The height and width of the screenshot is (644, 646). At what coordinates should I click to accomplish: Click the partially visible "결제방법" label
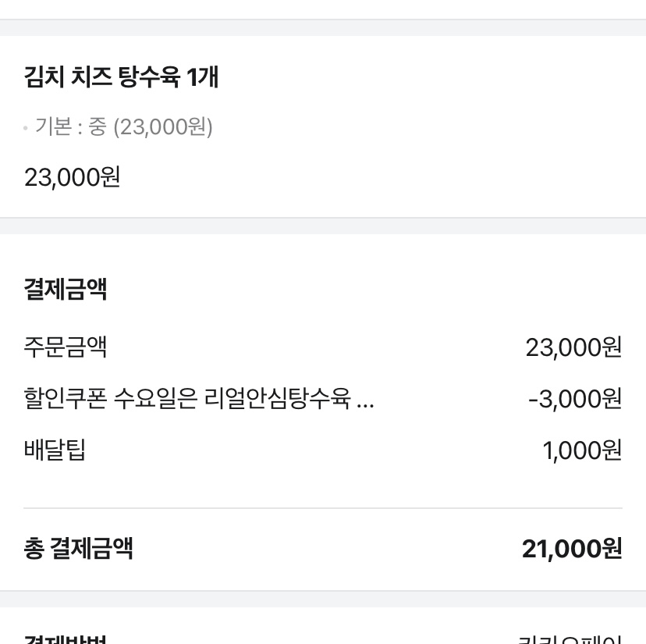(66, 639)
